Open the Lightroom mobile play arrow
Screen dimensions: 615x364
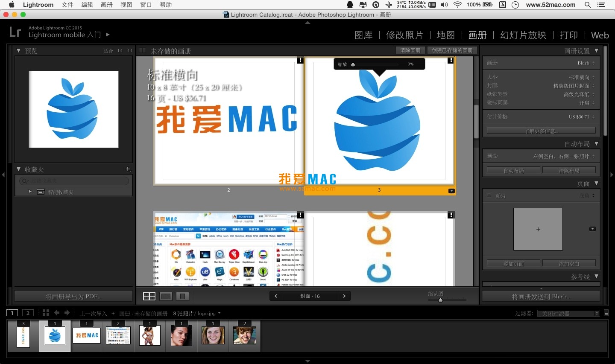(108, 35)
